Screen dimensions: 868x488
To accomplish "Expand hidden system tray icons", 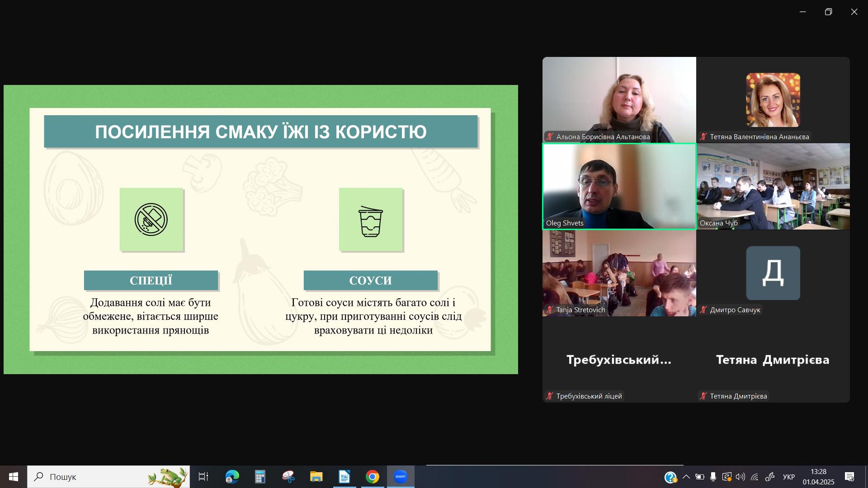I will 686,477.
